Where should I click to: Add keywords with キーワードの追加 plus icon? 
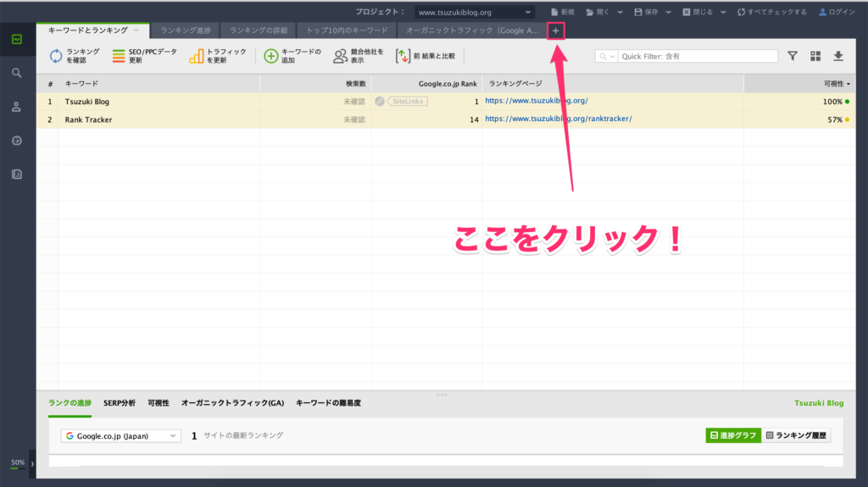(270, 56)
